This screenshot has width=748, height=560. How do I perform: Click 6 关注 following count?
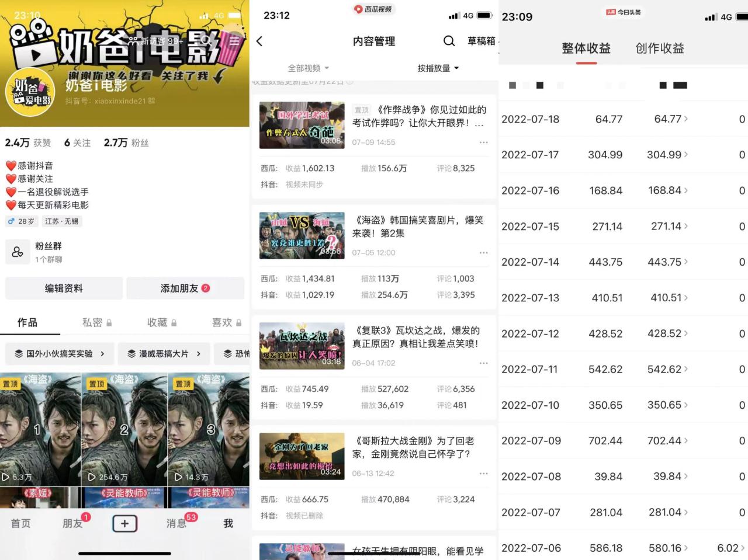[77, 142]
